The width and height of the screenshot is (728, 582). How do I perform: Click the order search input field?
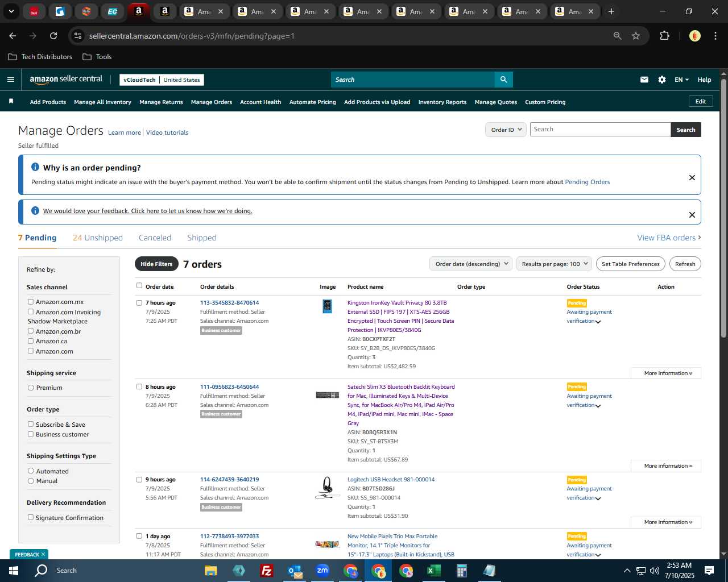point(600,130)
